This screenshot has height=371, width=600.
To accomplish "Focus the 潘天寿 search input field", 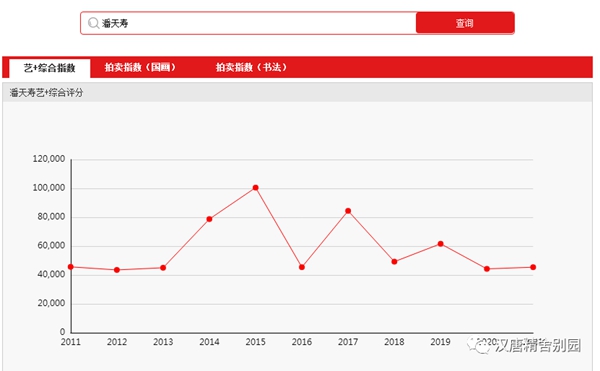I will click(248, 23).
